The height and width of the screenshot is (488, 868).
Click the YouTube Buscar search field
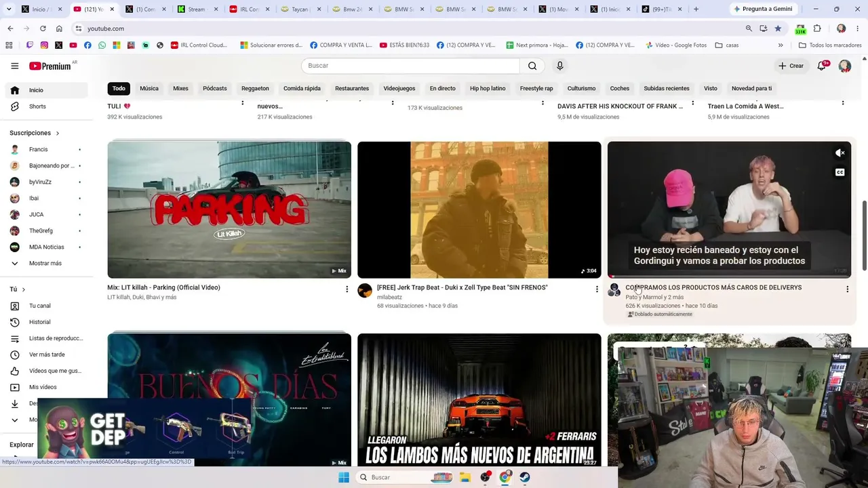tap(410, 66)
